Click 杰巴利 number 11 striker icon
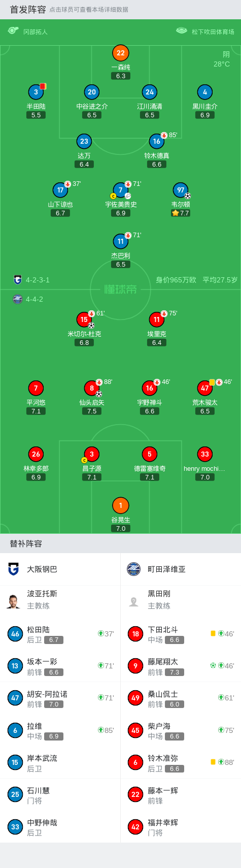Screen dimensions: 241x868 coord(120,241)
